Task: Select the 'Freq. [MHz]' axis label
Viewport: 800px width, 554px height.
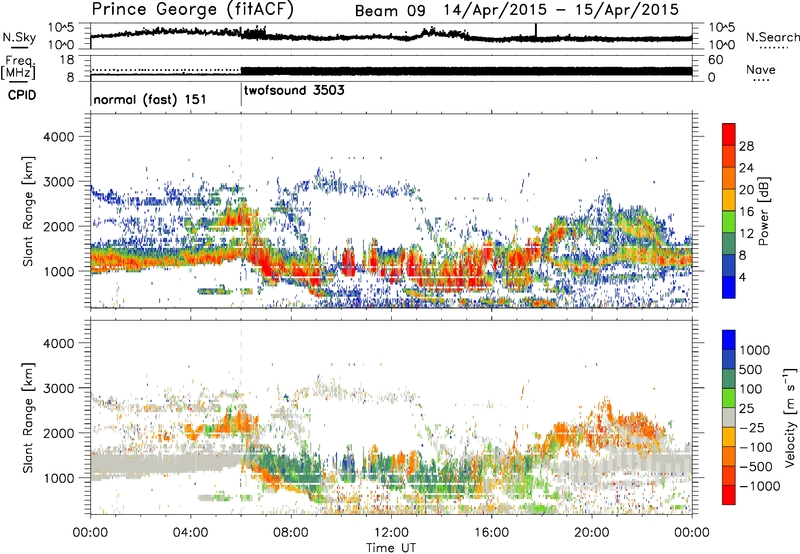Action: (19, 68)
